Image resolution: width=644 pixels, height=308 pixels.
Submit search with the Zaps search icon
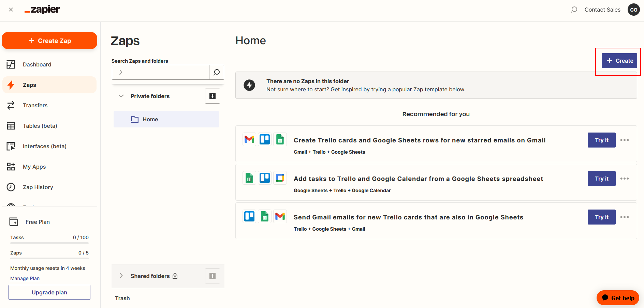[217, 72]
